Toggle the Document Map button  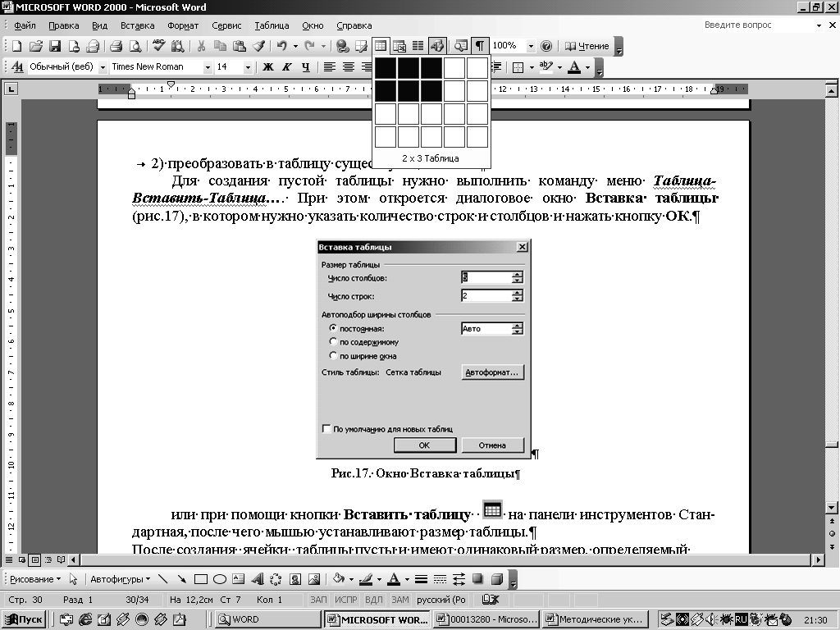[460, 46]
